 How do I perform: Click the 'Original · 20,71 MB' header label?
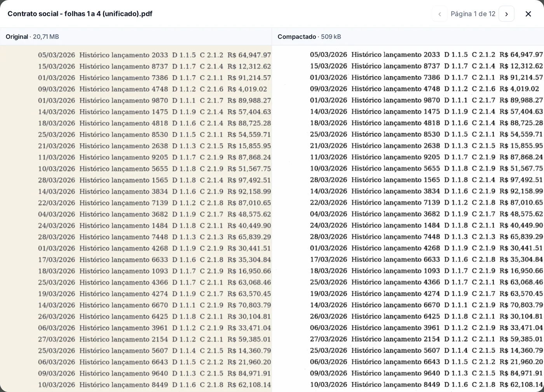(32, 36)
